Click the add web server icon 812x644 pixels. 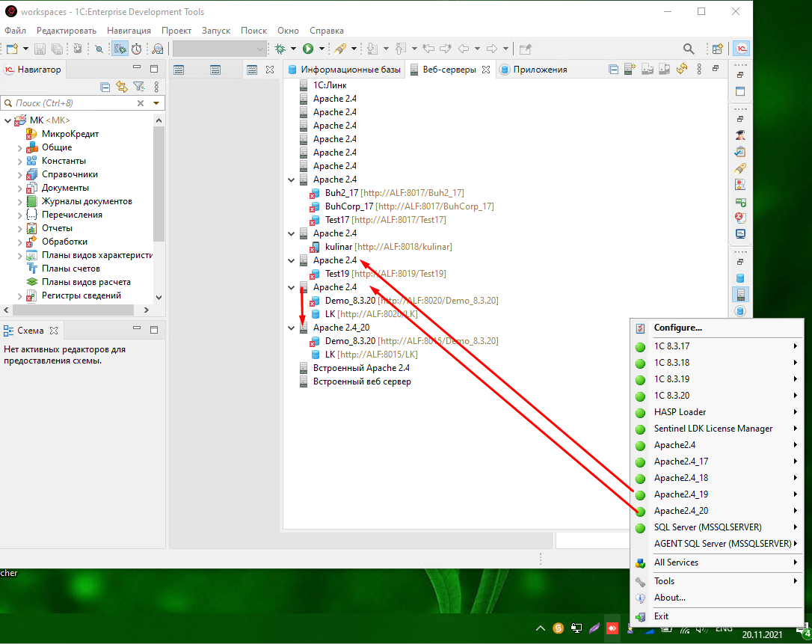(x=630, y=69)
